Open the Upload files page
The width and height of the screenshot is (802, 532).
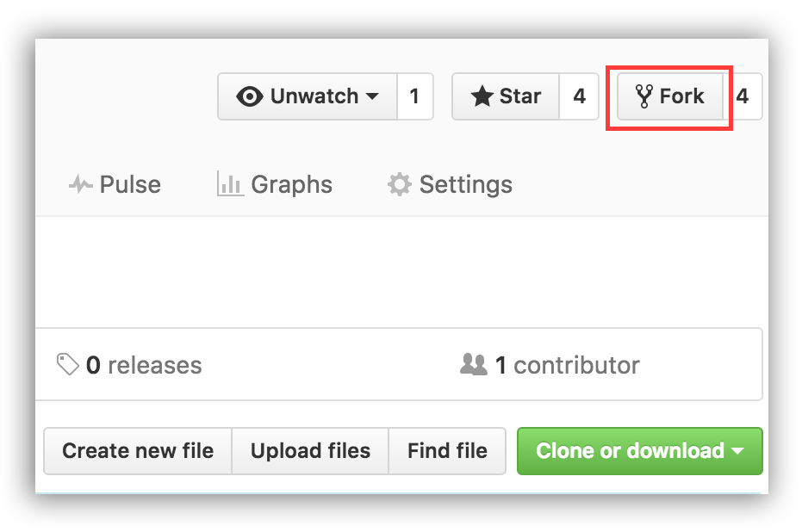[310, 450]
